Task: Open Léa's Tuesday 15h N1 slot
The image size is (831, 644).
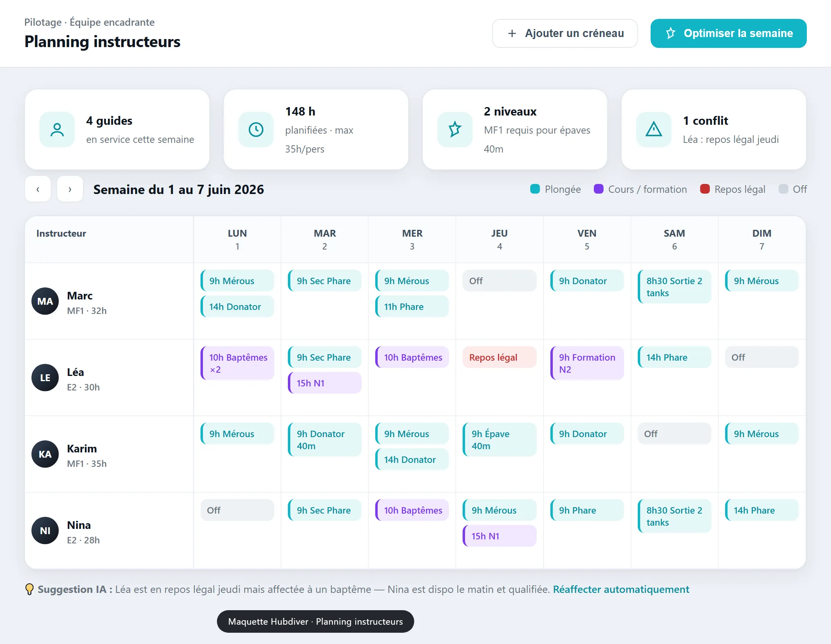Action: [325, 383]
